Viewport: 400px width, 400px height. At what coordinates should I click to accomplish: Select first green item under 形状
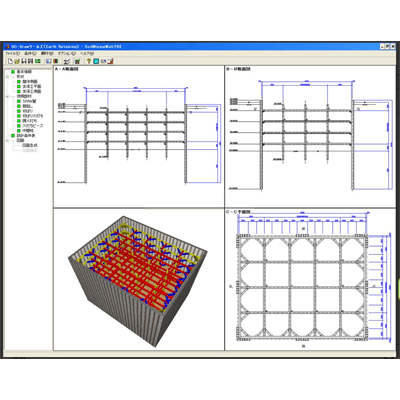pyautogui.click(x=30, y=81)
